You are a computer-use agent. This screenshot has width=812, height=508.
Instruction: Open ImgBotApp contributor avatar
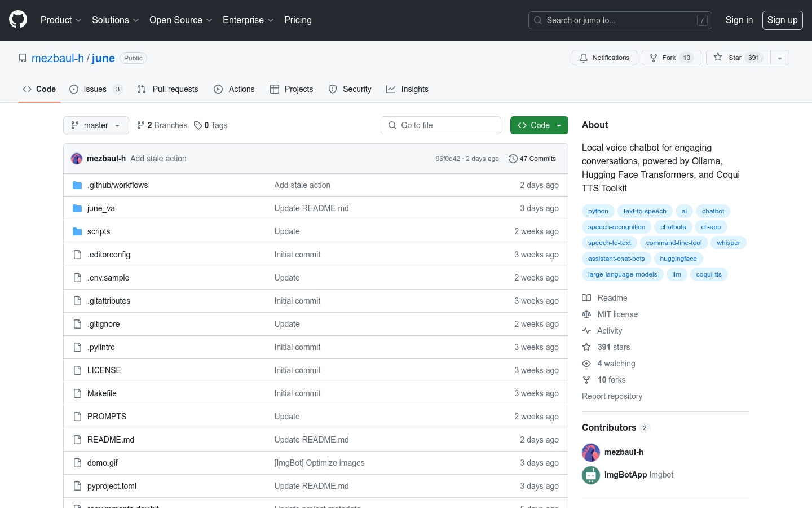[x=591, y=475]
